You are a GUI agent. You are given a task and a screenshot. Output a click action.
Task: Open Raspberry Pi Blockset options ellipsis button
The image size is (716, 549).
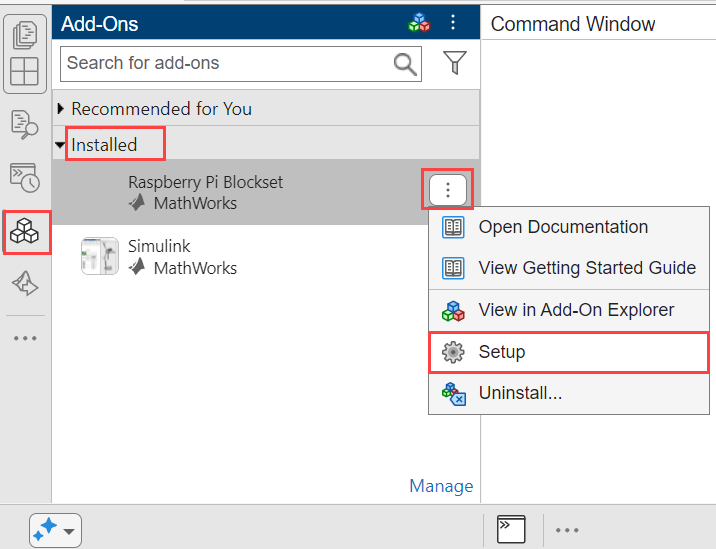pyautogui.click(x=448, y=190)
